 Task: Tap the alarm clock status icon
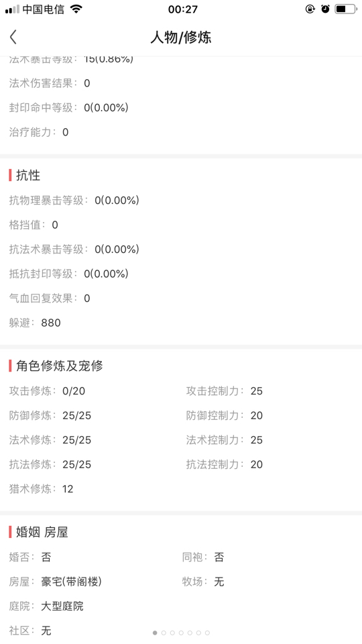tap(326, 9)
